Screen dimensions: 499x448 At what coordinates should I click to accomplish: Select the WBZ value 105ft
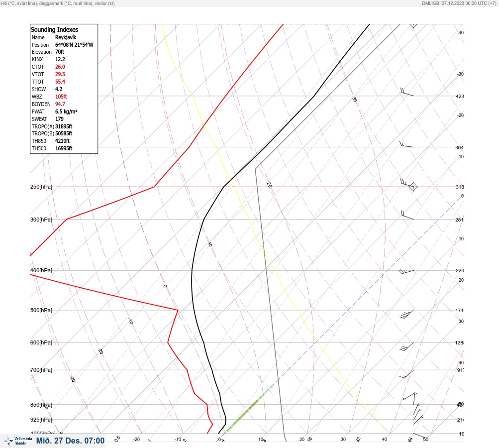(61, 97)
